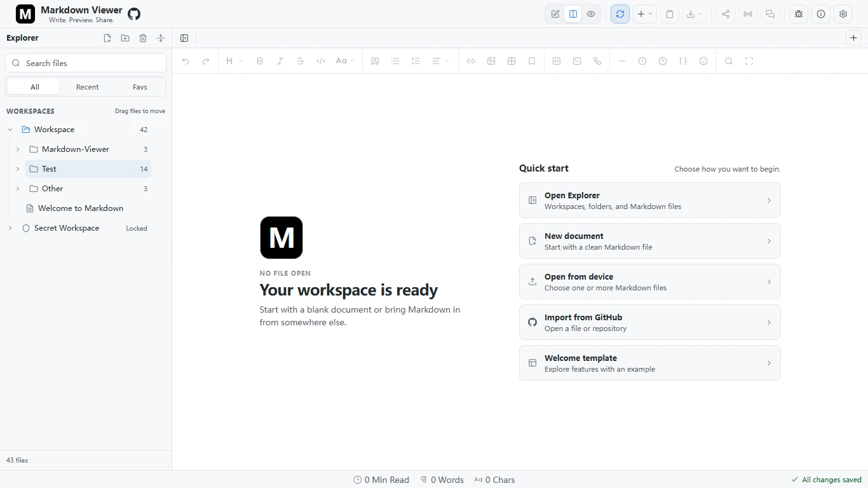868x488 pixels.
Task: Expand the Markdown-Viewer folder chevron
Action: coord(18,149)
